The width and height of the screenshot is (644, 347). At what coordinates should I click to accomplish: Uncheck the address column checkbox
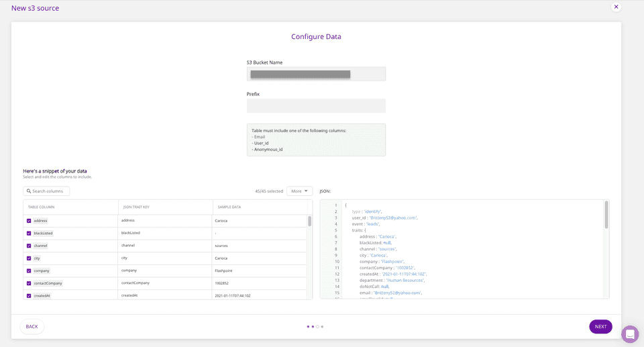(x=29, y=221)
